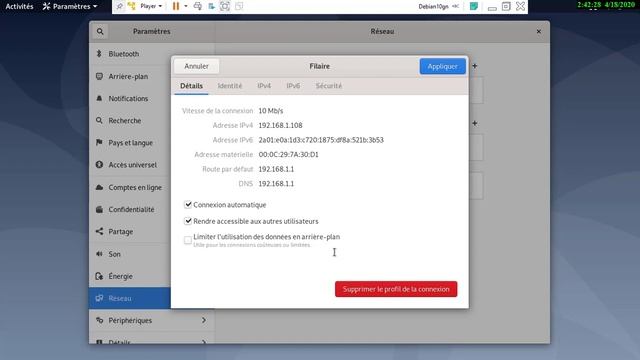The image size is (640, 360).
Task: Switch to the Identité tab
Action: (230, 86)
